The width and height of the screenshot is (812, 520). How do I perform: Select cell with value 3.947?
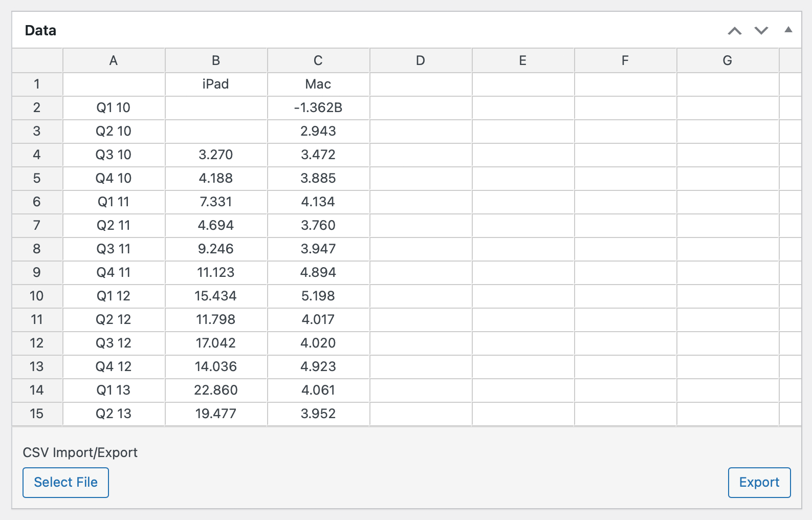pos(318,249)
